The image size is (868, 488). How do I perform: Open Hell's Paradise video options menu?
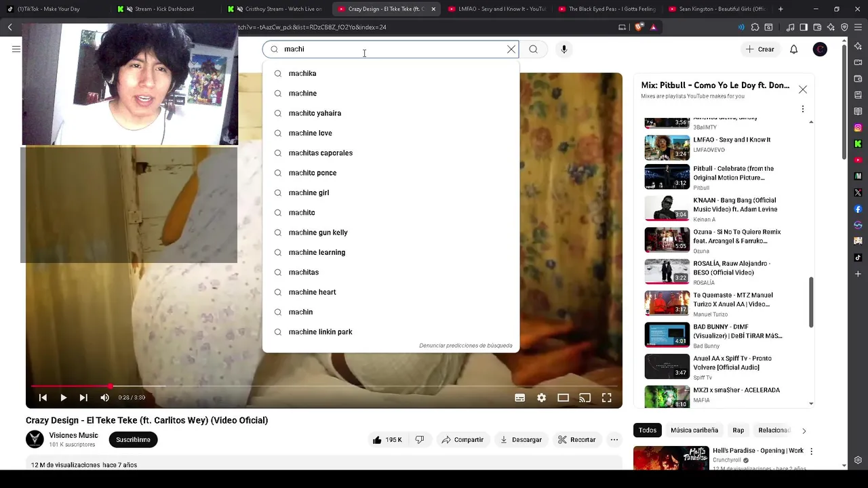[811, 451]
